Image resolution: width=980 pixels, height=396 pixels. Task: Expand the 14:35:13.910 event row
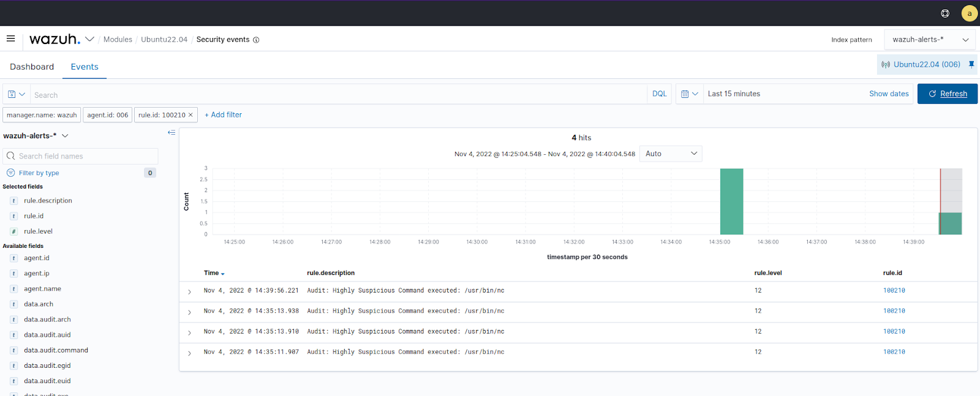pyautogui.click(x=189, y=333)
